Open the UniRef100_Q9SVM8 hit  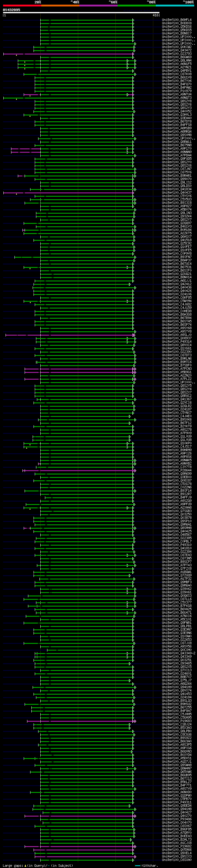coord(177,135)
